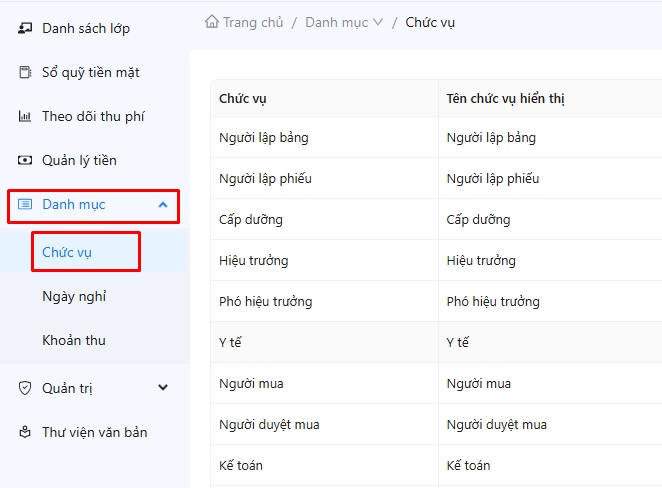The width and height of the screenshot is (662, 488).
Task: Click the Quản lý tiền money icon
Action: [x=25, y=160]
